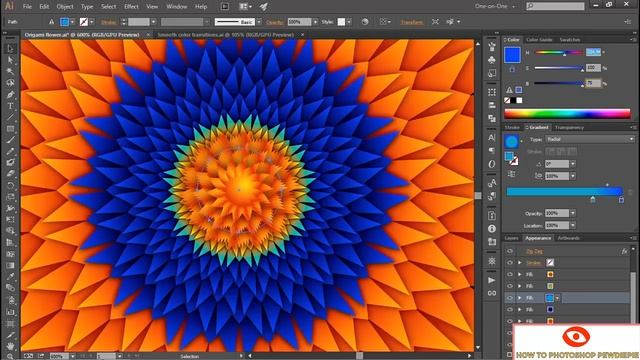640x360 pixels.
Task: Select the Magic Wand tool
Action: (10, 71)
